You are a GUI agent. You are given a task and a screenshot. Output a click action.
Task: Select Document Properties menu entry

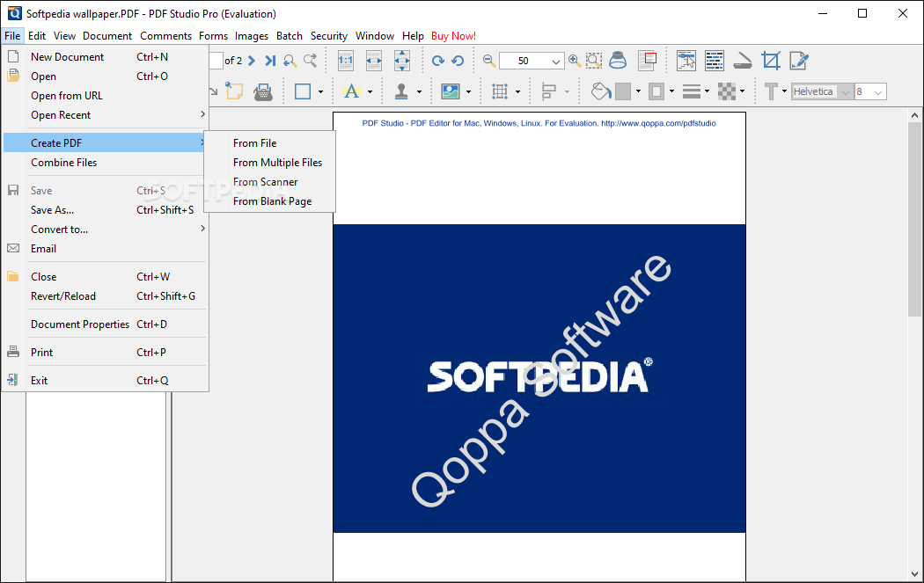(x=106, y=324)
